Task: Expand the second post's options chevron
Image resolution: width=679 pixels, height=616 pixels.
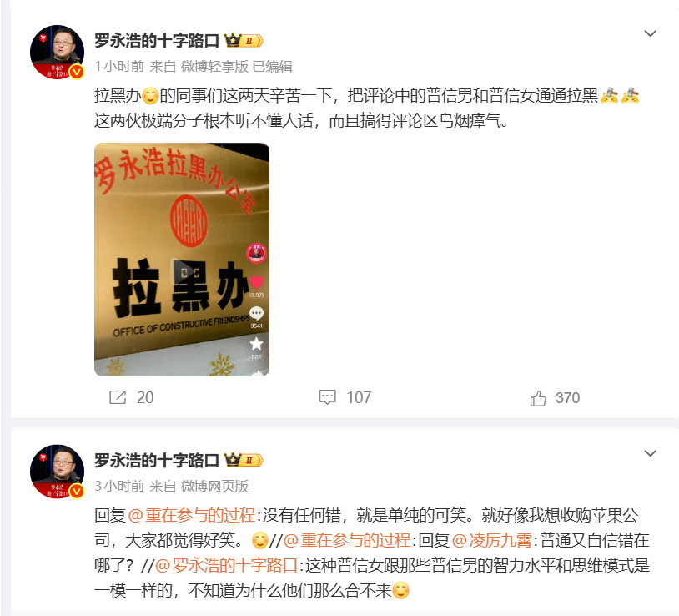Action: (x=651, y=453)
